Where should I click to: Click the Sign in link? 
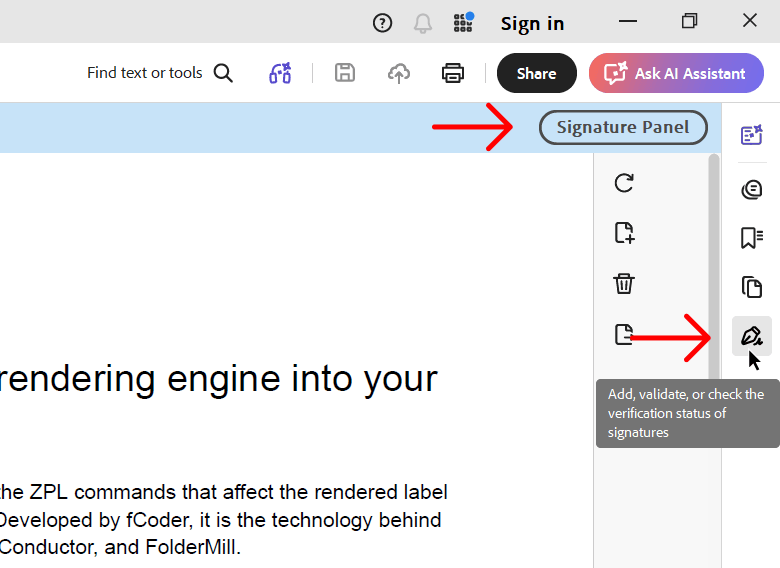coord(532,23)
